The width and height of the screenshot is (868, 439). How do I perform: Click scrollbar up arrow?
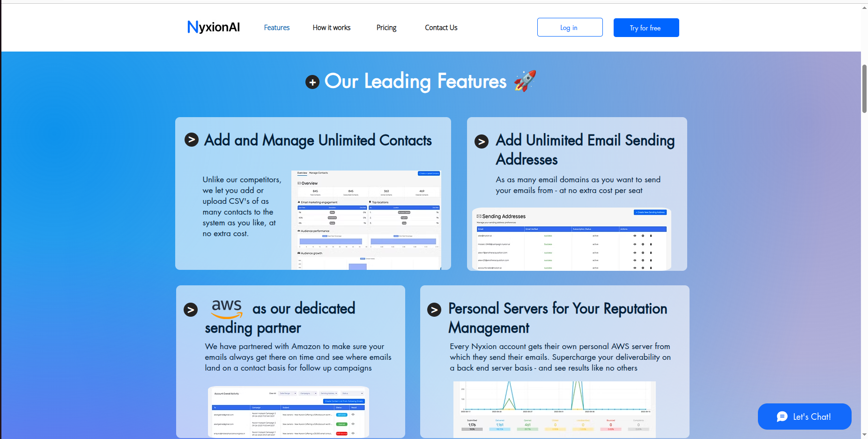(864, 7)
